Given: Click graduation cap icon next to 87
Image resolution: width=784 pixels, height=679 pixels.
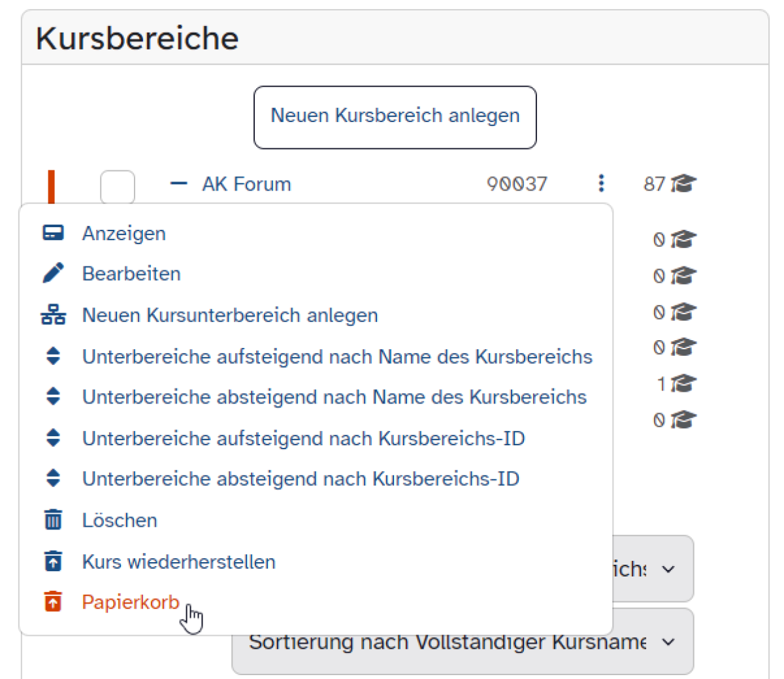Looking at the screenshot, I should (683, 183).
